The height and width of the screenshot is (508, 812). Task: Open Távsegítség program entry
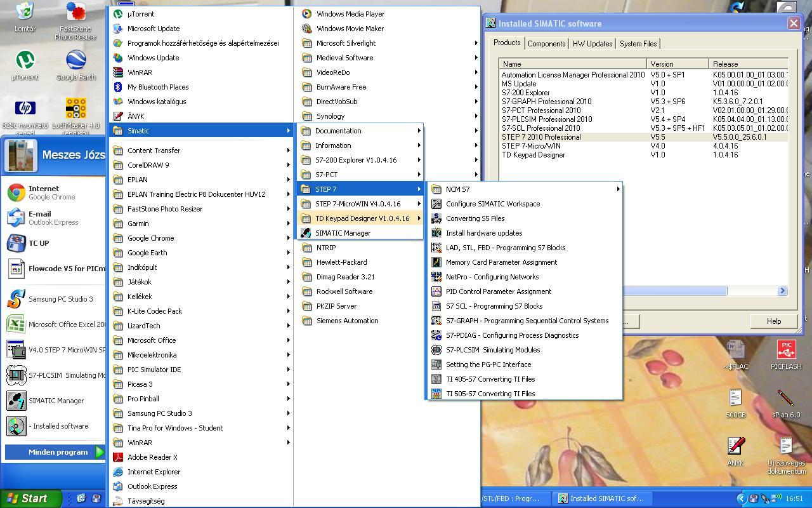pos(200,501)
